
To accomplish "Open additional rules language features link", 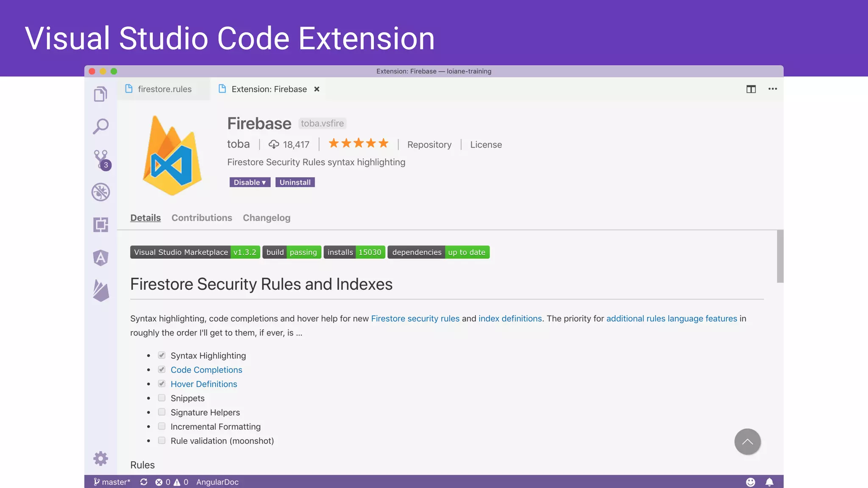I will pyautogui.click(x=672, y=319).
